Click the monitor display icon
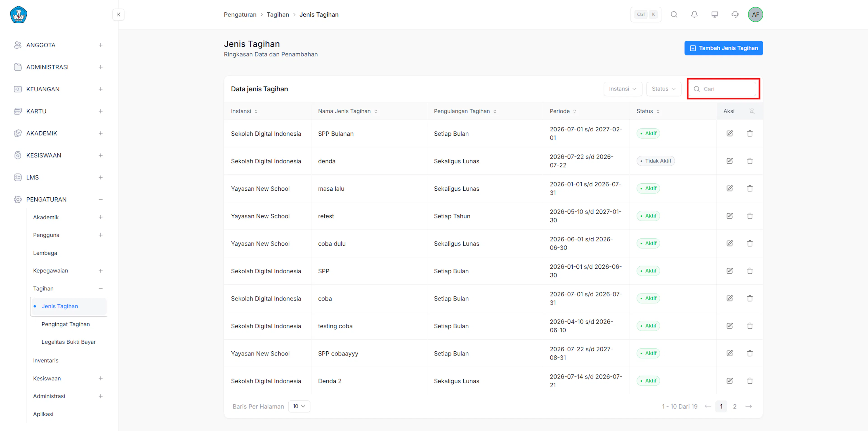868x431 pixels. pos(714,14)
